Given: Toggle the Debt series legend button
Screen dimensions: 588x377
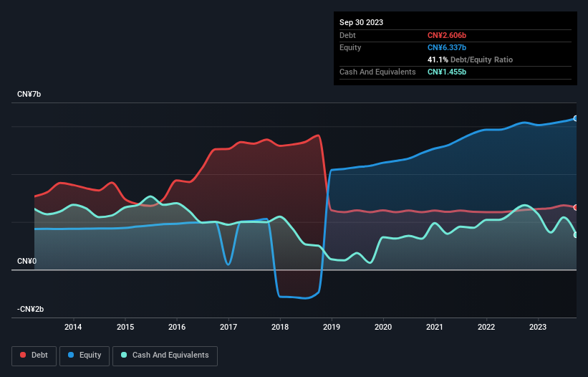Looking at the screenshot, I should coord(34,355).
